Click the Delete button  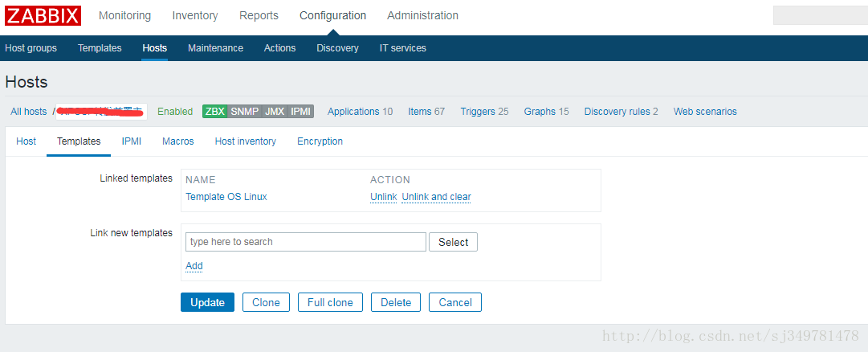pos(396,302)
